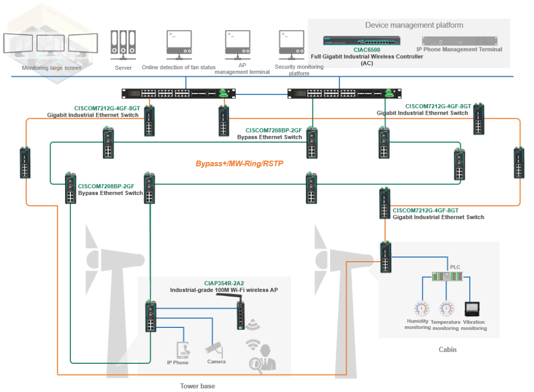Select the Temperature monitoring gauge

pyautogui.click(x=446, y=309)
